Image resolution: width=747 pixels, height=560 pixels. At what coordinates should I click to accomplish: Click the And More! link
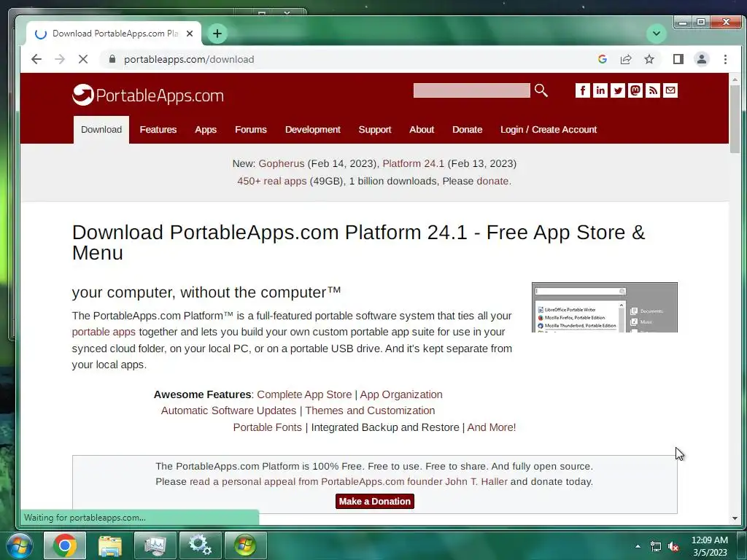(x=491, y=427)
